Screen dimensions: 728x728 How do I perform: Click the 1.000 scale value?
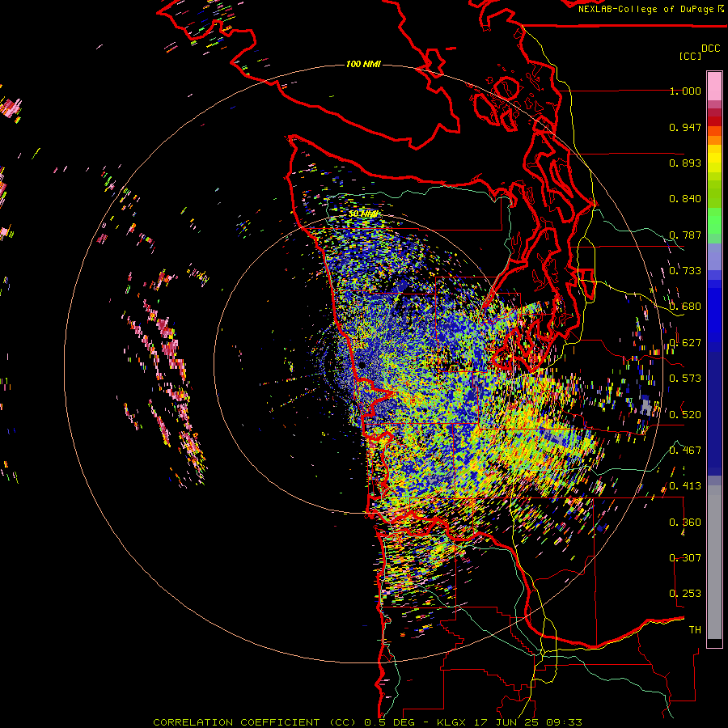(685, 91)
